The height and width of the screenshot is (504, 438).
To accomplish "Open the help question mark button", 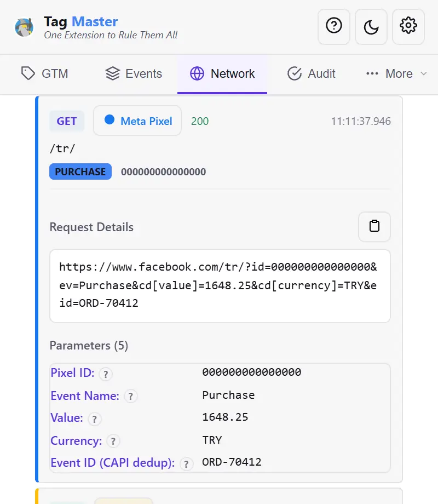I will [334, 27].
